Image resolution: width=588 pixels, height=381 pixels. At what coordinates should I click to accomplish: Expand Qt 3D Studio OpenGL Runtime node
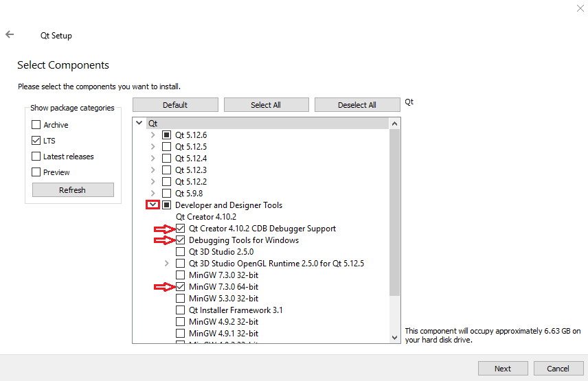tap(166, 264)
